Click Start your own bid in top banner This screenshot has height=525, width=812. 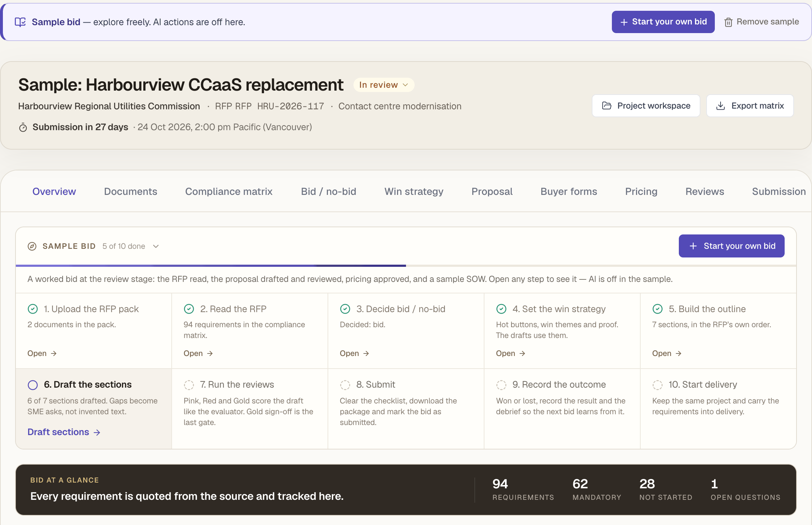pyautogui.click(x=663, y=22)
